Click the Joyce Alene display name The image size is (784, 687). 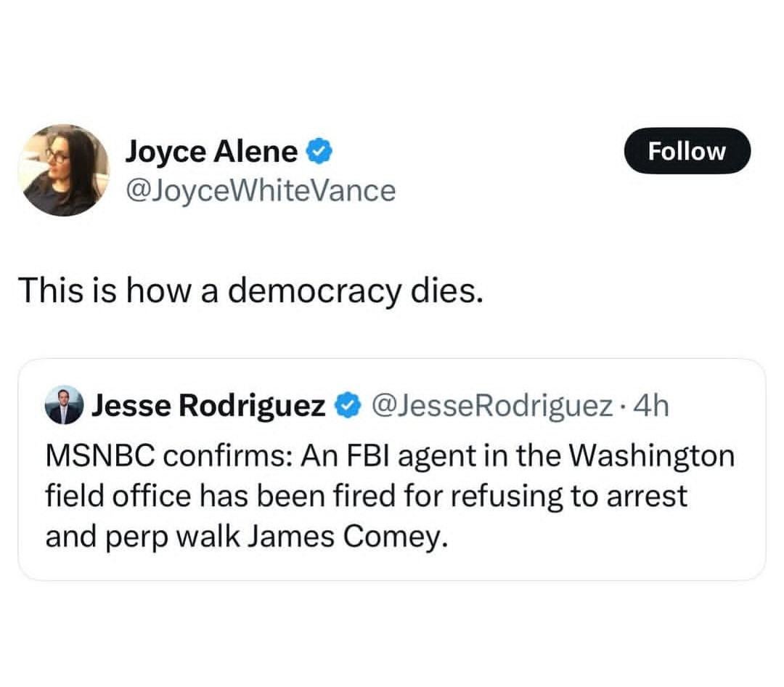212,151
